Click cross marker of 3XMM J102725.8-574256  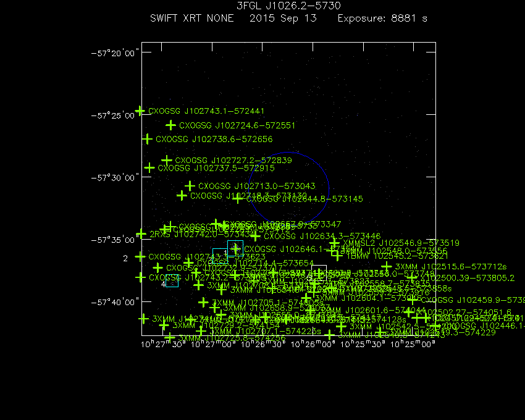click(170, 338)
